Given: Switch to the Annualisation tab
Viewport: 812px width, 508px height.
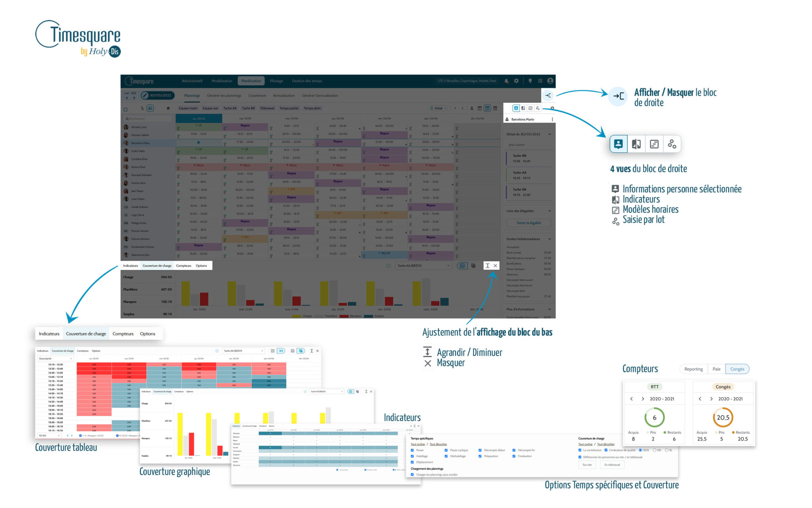Looking at the screenshot, I should 284,96.
